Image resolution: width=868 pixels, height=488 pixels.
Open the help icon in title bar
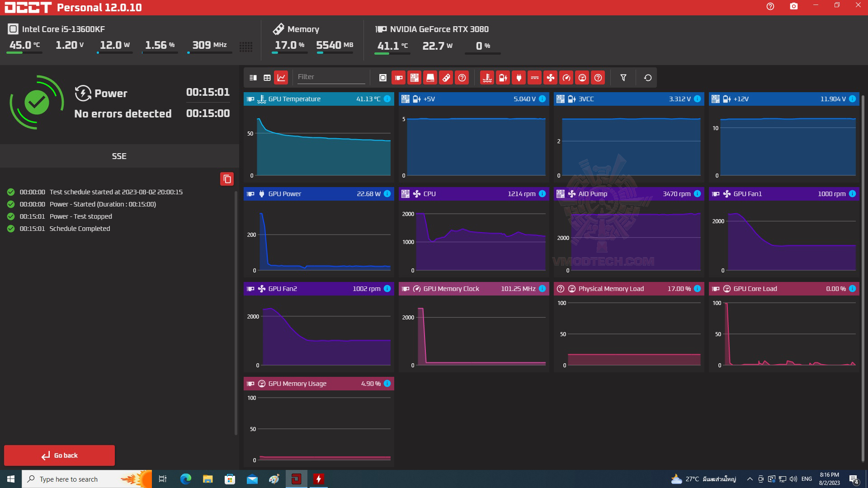point(770,6)
